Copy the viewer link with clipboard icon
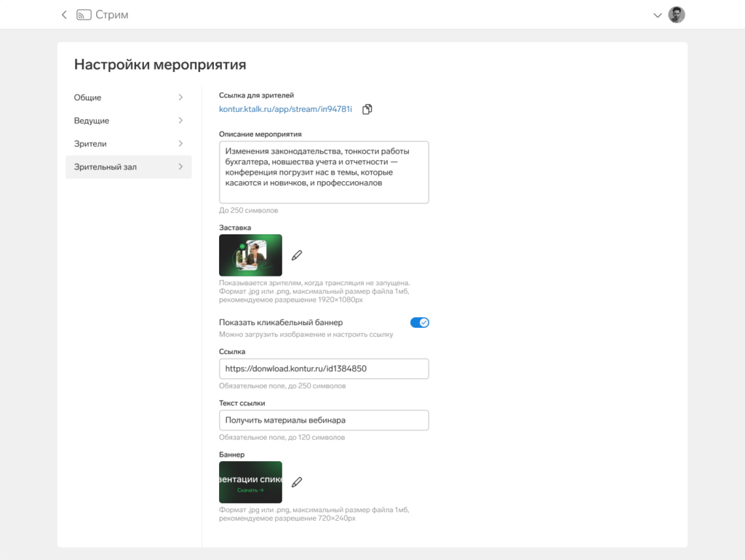Screen dimensions: 745x560 (367, 109)
